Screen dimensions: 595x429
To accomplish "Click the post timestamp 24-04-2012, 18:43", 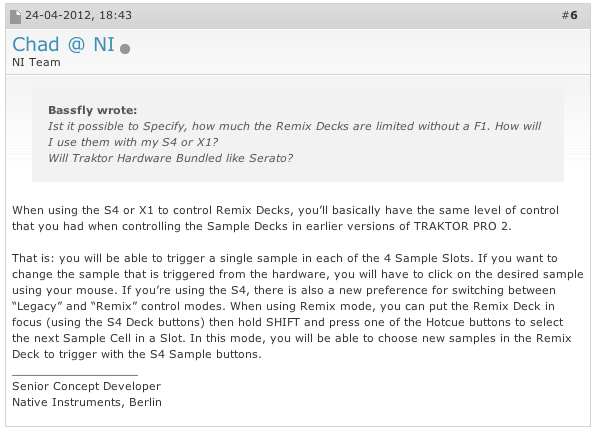I will tap(78, 15).
